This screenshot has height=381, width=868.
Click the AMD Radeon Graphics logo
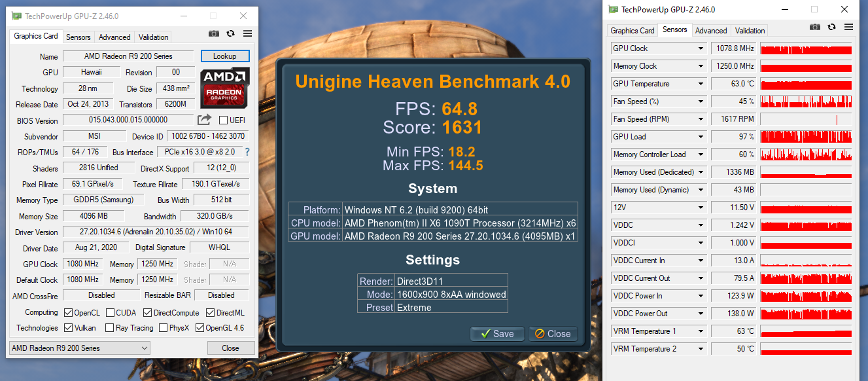[x=225, y=88]
